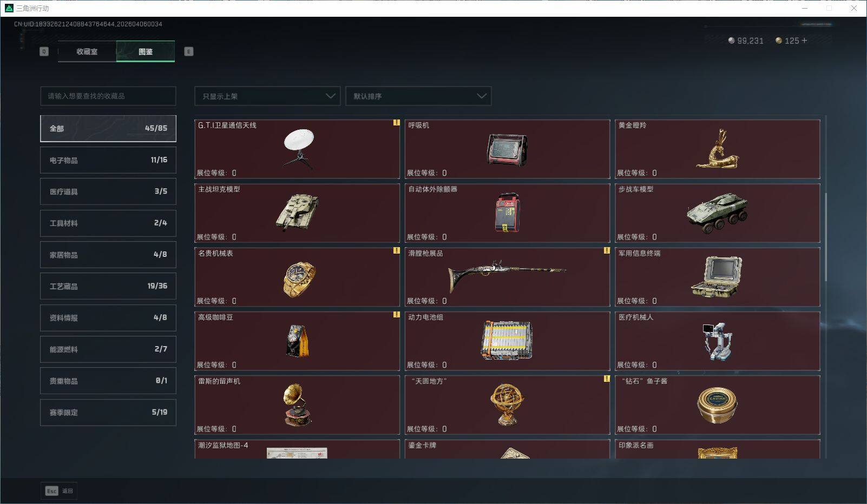Click the silver Tekniq coin currency icon
Viewport: 867px width, 504px height.
[x=731, y=41]
